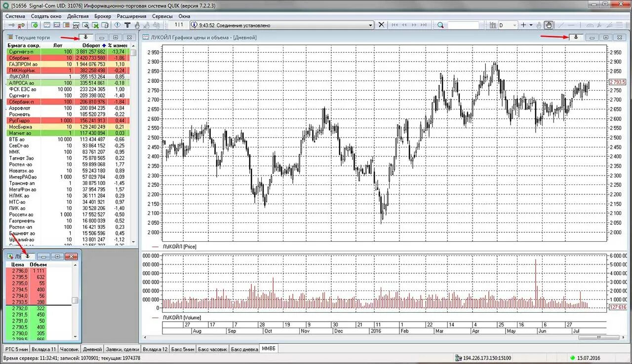Open dropdown arrow beside crosshair plus tool
This screenshot has height=364, width=632.
tap(531, 25)
